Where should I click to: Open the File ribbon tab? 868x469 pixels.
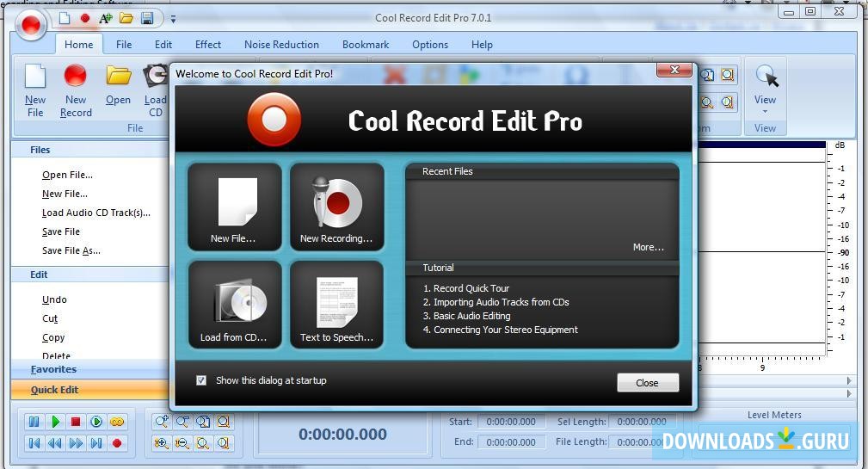[x=123, y=44]
